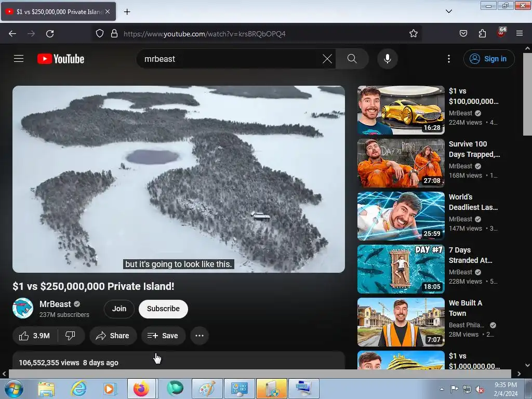Open $1 vs $100,000,000 car thumbnail
This screenshot has height=399, width=532.
click(x=401, y=110)
